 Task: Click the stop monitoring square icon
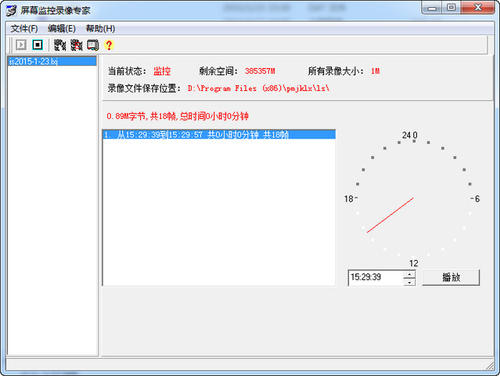[x=37, y=45]
